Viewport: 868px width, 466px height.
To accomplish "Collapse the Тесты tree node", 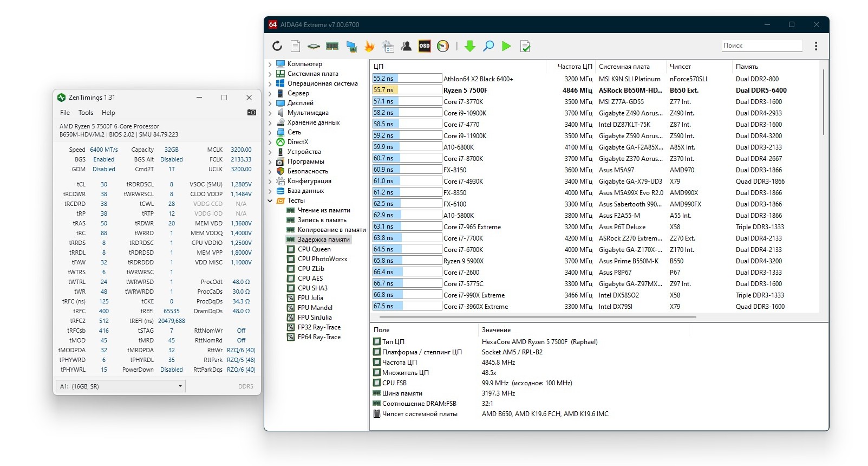I will tap(270, 201).
